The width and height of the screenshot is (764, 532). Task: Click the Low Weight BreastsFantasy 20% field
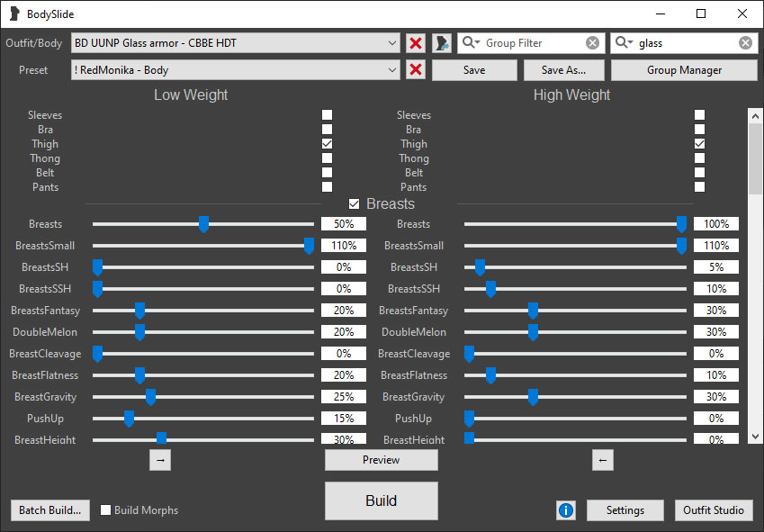pyautogui.click(x=344, y=311)
